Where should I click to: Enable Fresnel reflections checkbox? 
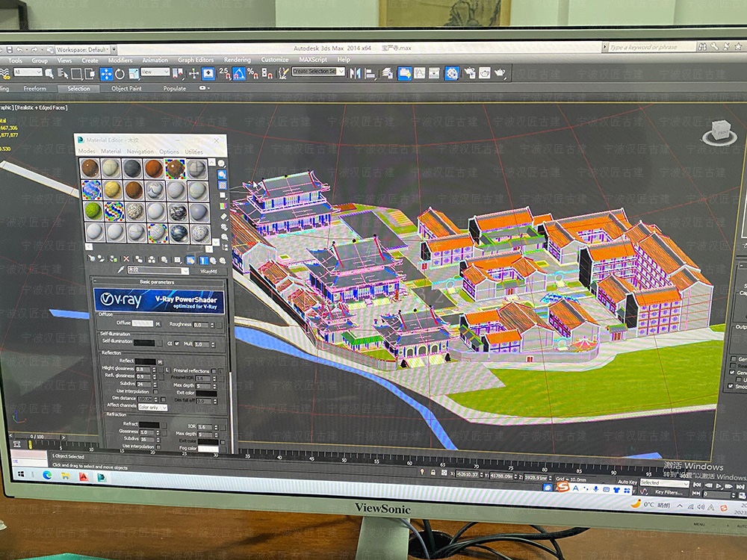pyautogui.click(x=214, y=371)
